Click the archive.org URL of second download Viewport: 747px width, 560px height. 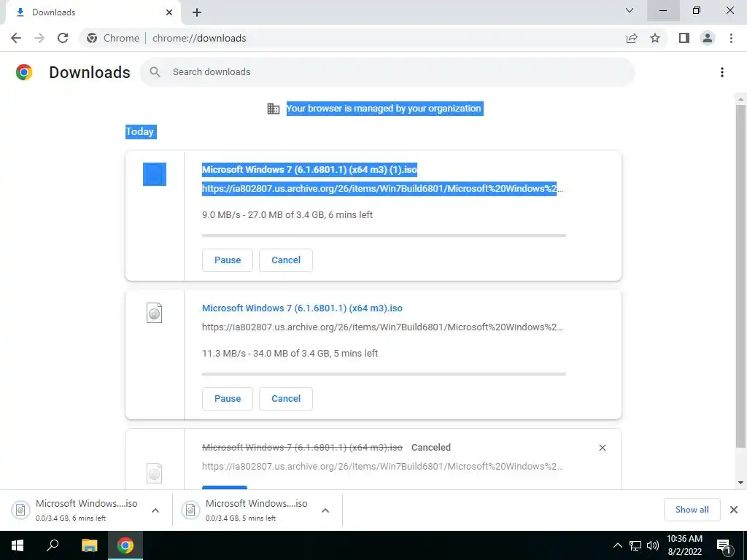click(382, 327)
